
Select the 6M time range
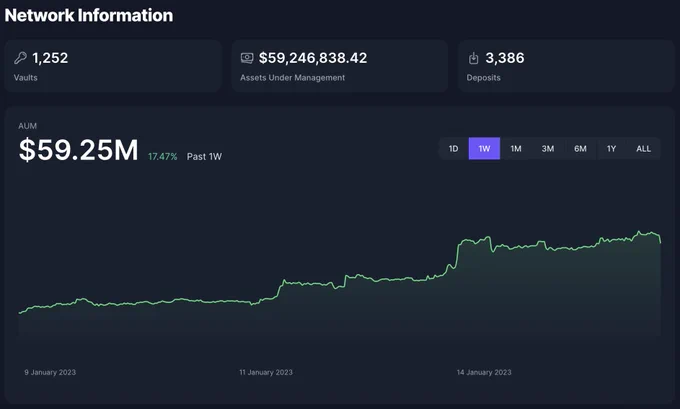(580, 149)
